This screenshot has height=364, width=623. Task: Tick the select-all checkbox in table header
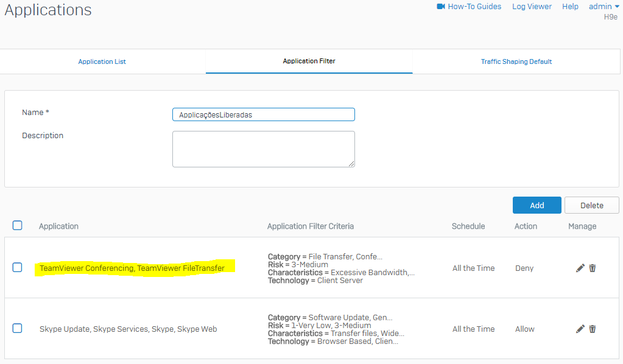pos(18,225)
